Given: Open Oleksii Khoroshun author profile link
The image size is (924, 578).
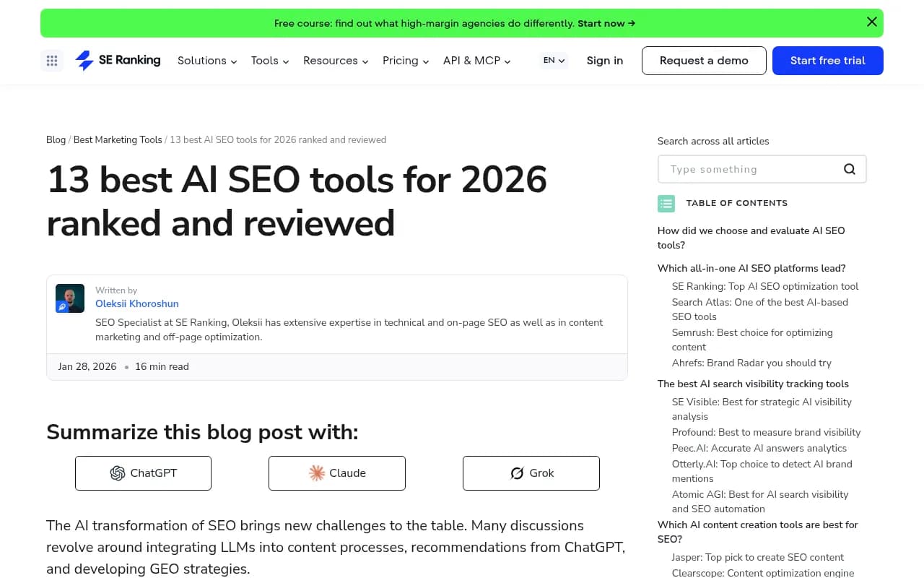Looking at the screenshot, I should coord(137,303).
